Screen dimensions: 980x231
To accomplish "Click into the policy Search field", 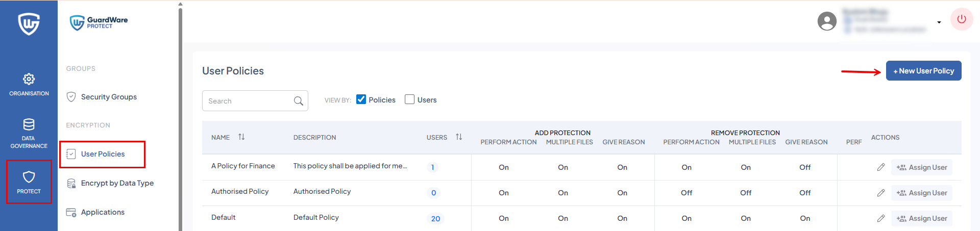I will (248, 101).
